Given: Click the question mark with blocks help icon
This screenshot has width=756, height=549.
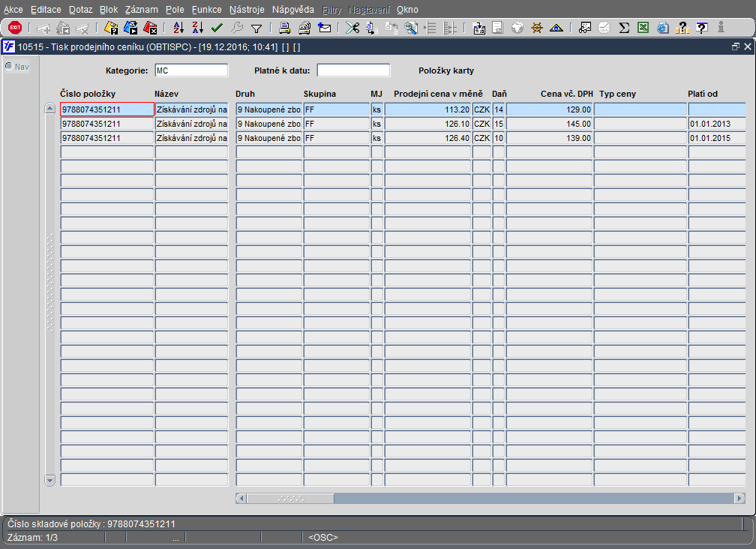Looking at the screenshot, I should pos(682,28).
